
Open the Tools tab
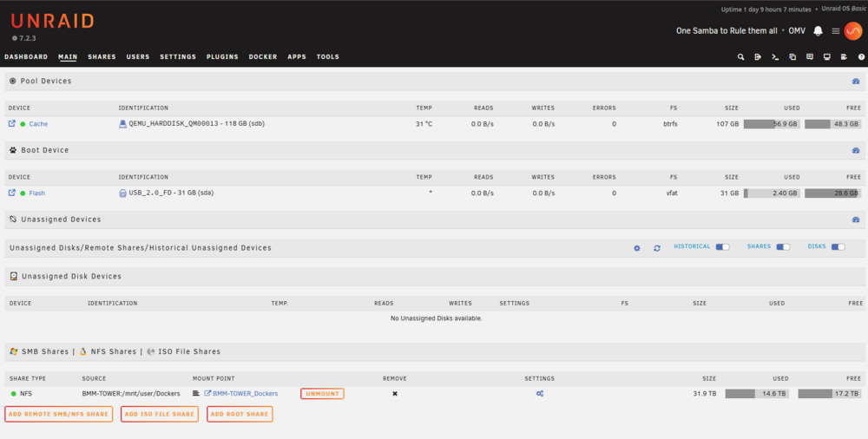(328, 57)
